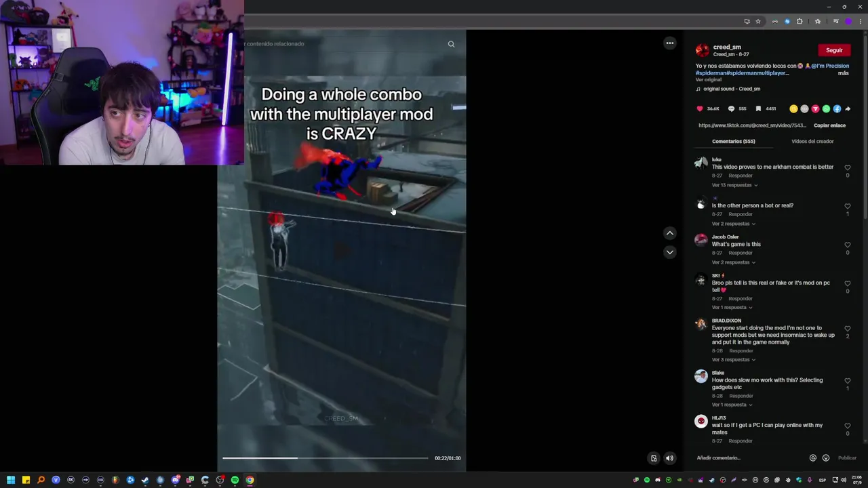Open creed_sm profile avatar
The image size is (868, 488).
(x=703, y=50)
